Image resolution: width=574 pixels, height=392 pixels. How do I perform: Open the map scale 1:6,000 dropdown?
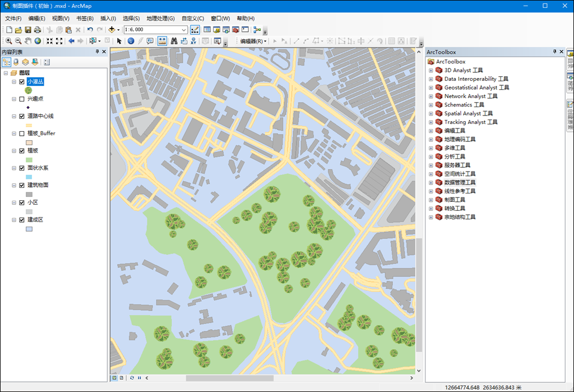click(x=184, y=30)
